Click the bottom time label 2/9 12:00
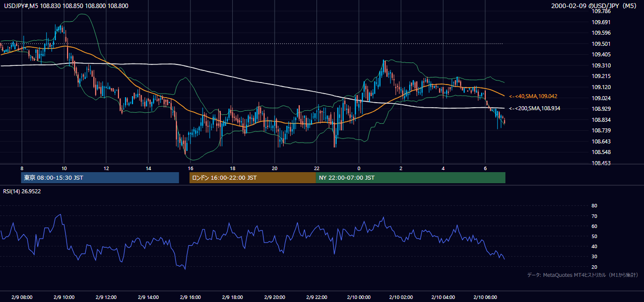Screen dimensions: 644x302 (x=106, y=297)
